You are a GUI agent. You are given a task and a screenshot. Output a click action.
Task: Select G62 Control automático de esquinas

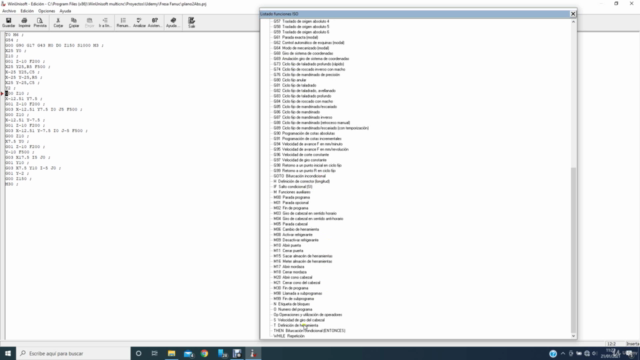309,42
